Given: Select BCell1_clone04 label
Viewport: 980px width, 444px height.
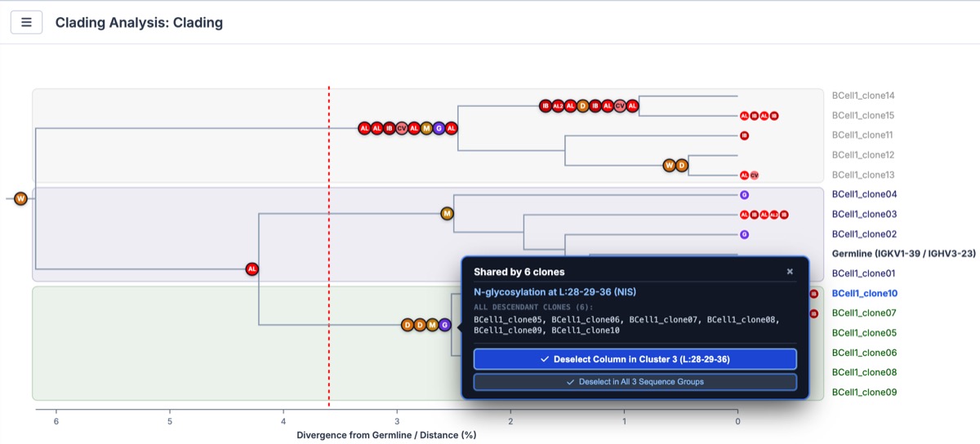Looking at the screenshot, I should point(864,194).
